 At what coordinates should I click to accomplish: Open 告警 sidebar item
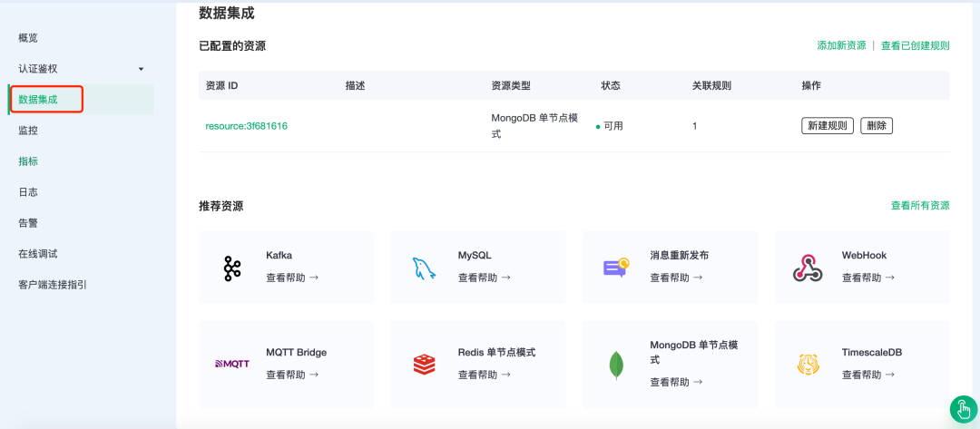[28, 223]
